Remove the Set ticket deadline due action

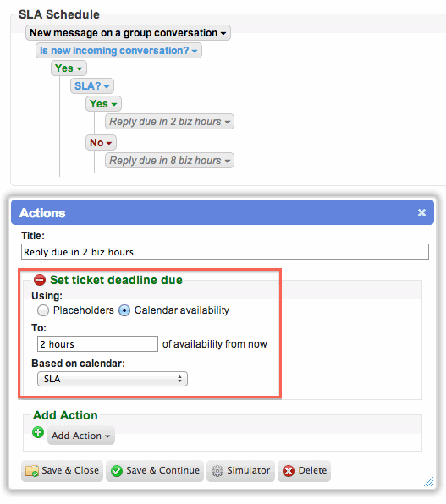tap(40, 280)
